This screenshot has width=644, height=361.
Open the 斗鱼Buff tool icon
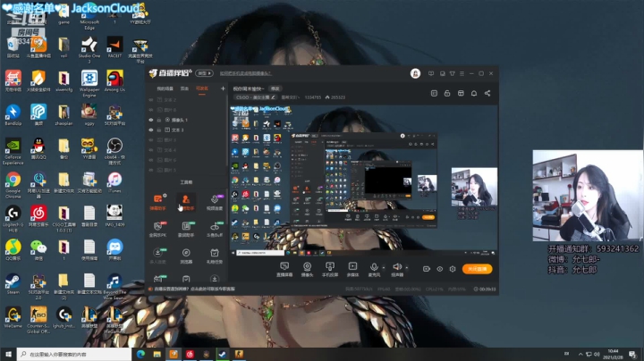215,229
